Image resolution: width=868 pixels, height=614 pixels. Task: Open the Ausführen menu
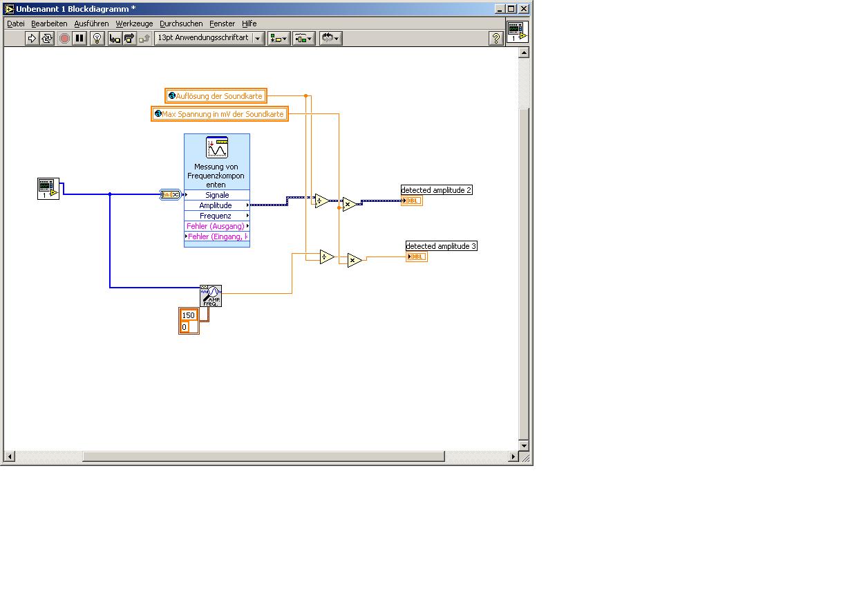click(x=91, y=24)
